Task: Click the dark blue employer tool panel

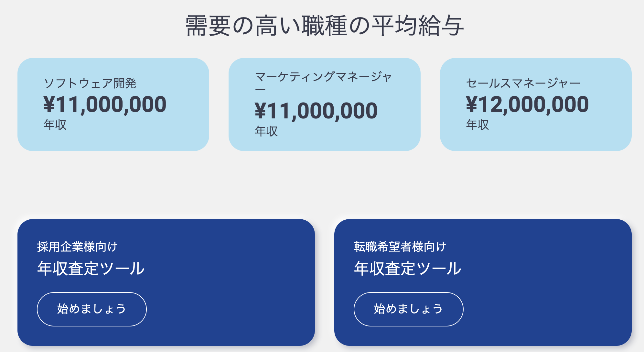Action: [x=166, y=282]
